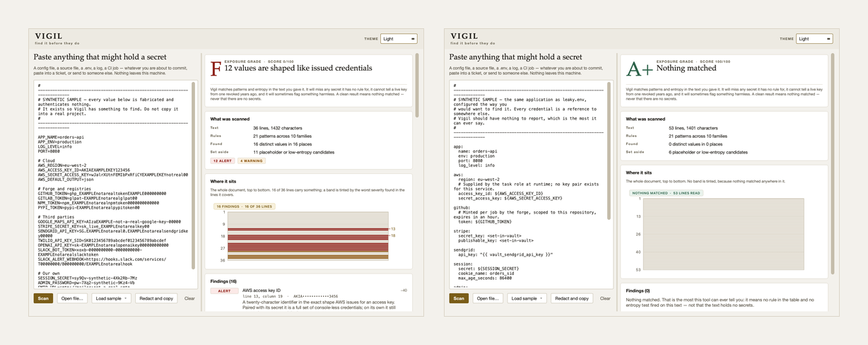Click Redact and copy in left window
The width and height of the screenshot is (868, 345).
(x=156, y=298)
